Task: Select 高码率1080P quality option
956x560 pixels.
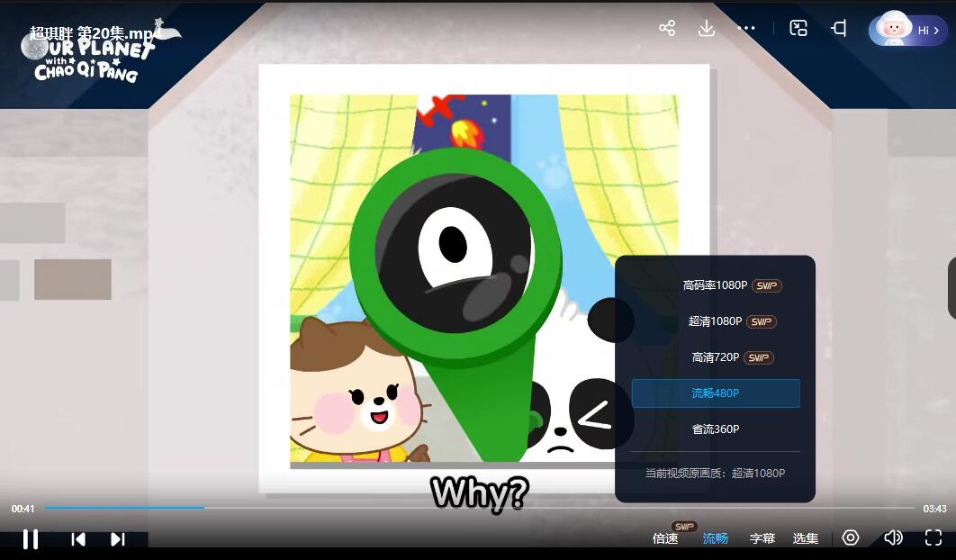Action: click(716, 285)
